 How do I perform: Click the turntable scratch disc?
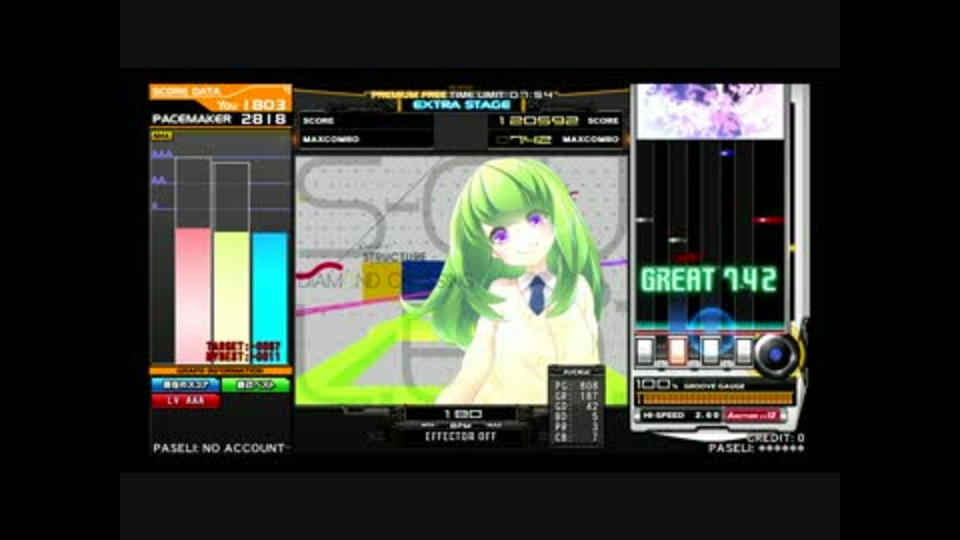click(775, 354)
